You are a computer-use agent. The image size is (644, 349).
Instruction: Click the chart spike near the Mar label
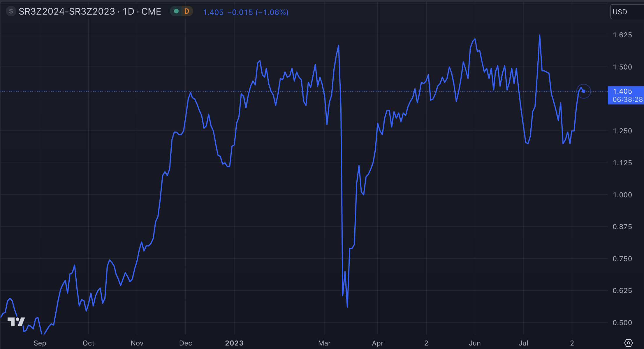338,45
